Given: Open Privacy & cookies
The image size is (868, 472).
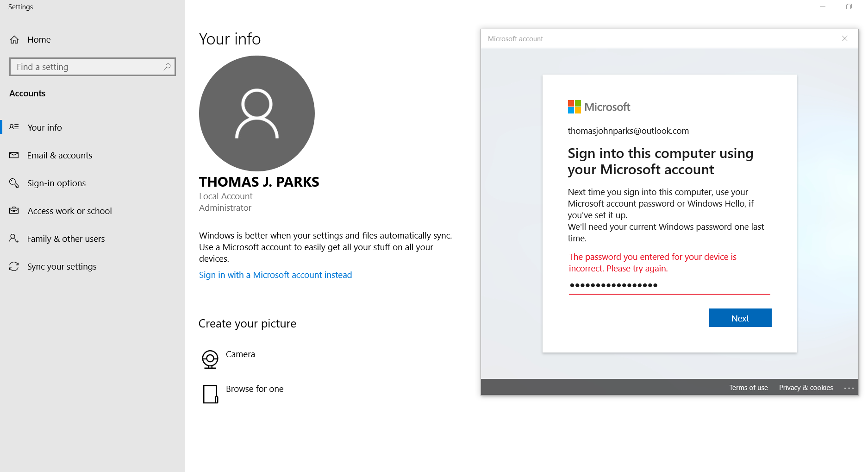Looking at the screenshot, I should [806, 387].
